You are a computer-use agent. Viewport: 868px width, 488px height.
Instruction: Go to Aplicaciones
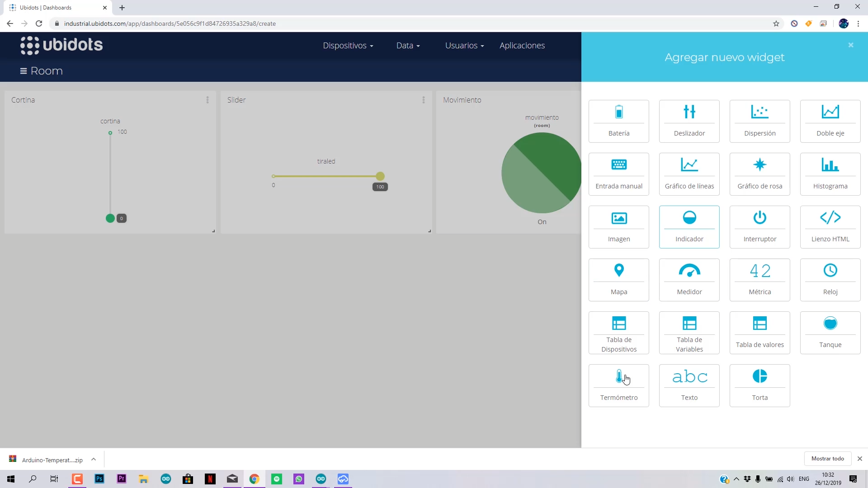[522, 46]
